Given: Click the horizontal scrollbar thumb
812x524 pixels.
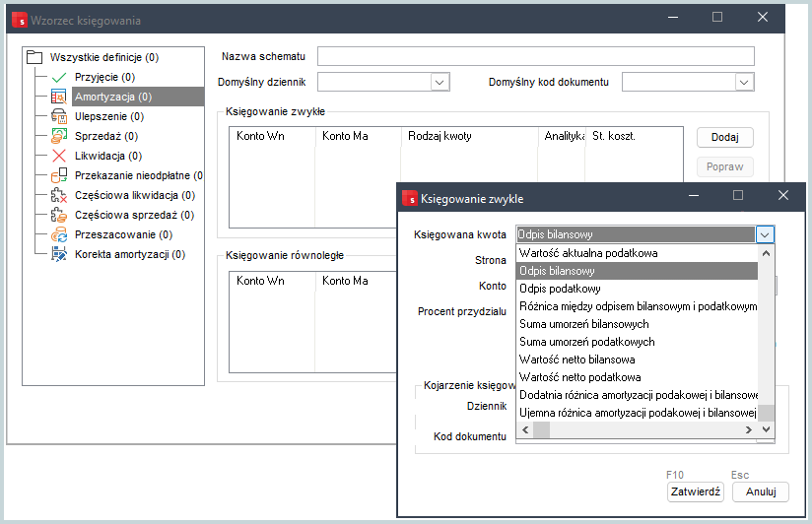Looking at the screenshot, I should 541,429.
